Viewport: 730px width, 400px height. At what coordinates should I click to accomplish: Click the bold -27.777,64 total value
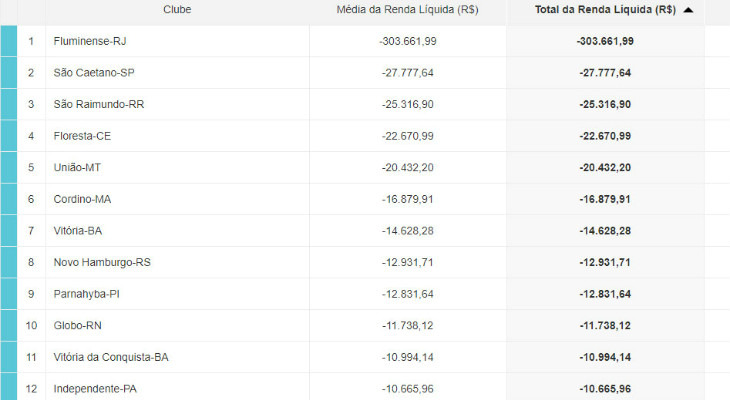pyautogui.click(x=605, y=73)
